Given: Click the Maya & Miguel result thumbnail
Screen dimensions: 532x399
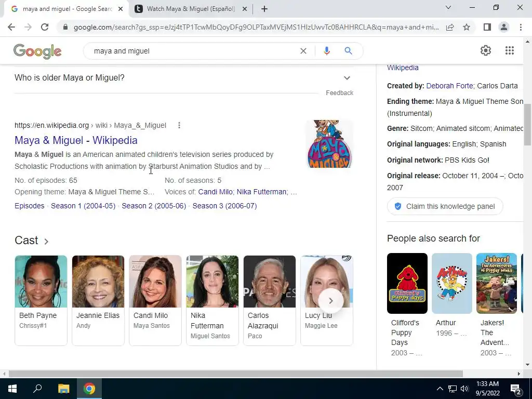Looking at the screenshot, I should coord(329,144).
